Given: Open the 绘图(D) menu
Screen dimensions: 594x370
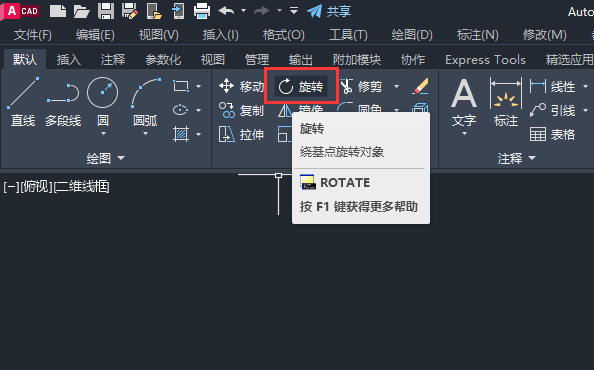Looking at the screenshot, I should [412, 35].
